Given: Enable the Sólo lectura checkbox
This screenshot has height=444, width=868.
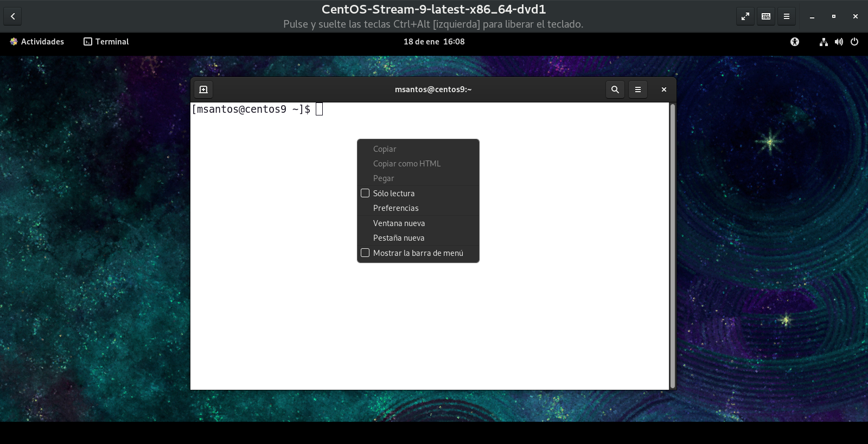Looking at the screenshot, I should (x=365, y=193).
